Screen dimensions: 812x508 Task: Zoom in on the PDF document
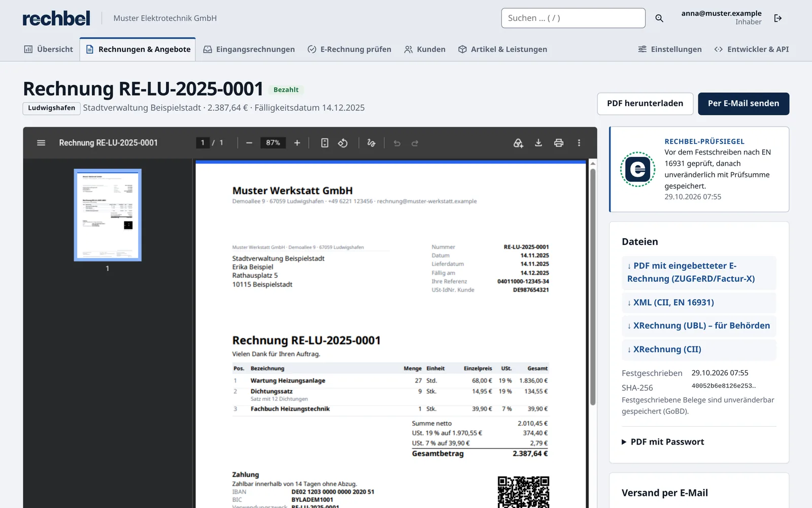click(297, 143)
